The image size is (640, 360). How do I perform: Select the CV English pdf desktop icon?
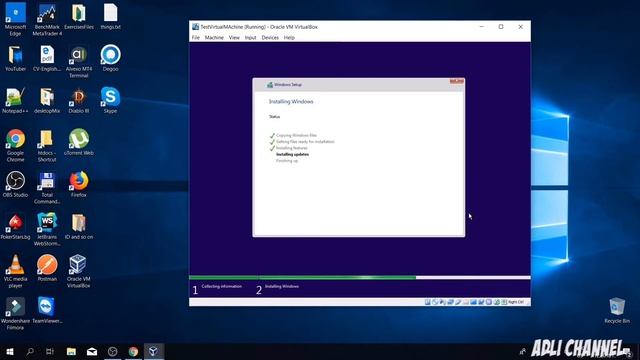tap(47, 59)
